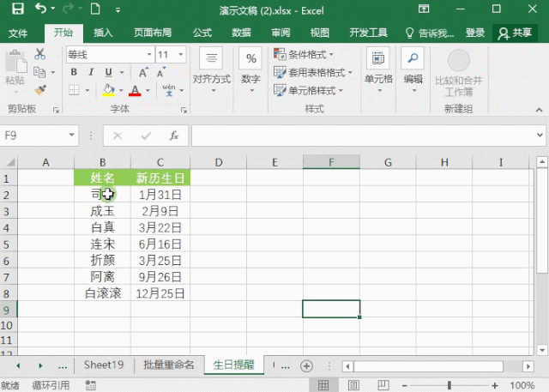The image size is (549, 392).
Task: Open the 审阅 tab
Action: click(x=281, y=33)
